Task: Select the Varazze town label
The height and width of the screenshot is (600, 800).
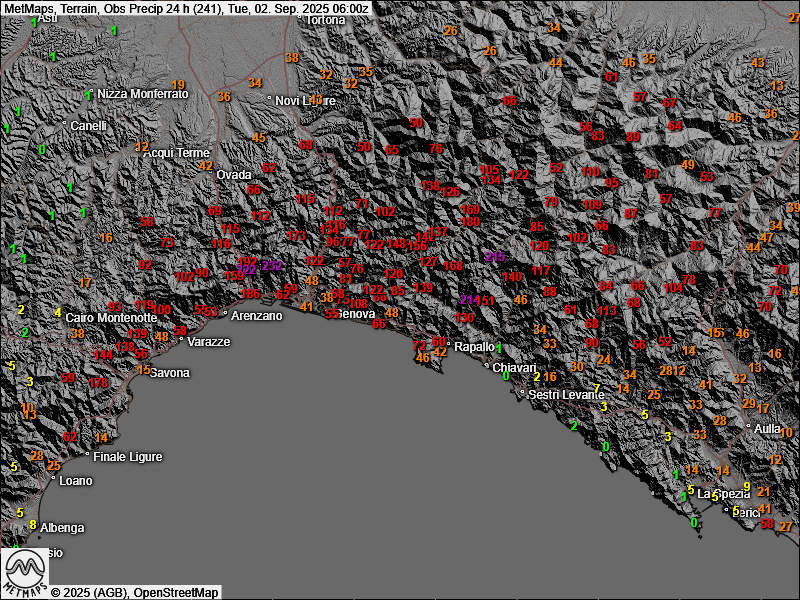Action: pos(209,341)
